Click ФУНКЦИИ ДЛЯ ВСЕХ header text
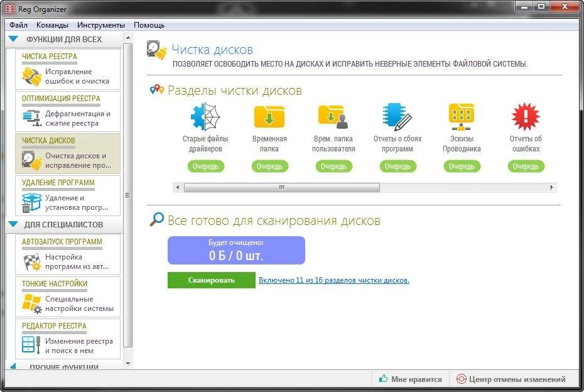584x392 pixels. click(63, 39)
